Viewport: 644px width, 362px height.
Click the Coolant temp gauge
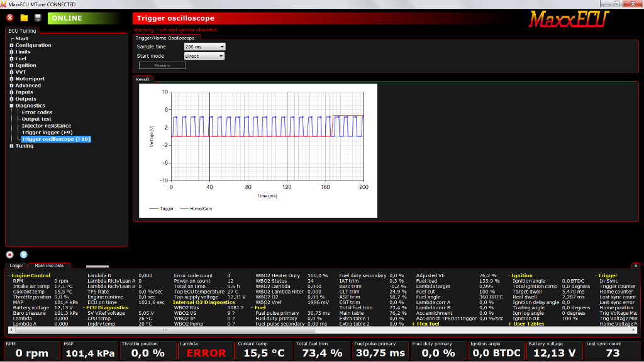click(264, 351)
